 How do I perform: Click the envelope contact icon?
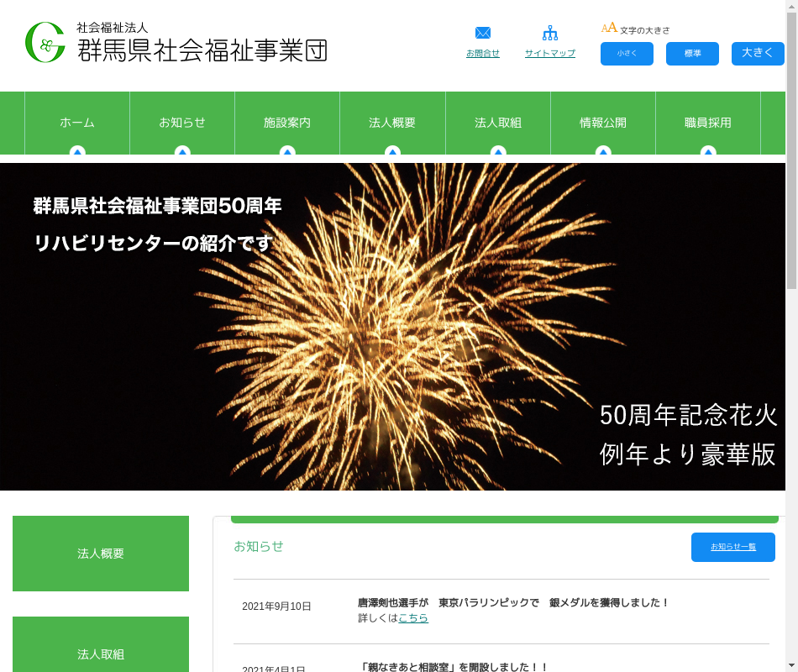coord(482,33)
